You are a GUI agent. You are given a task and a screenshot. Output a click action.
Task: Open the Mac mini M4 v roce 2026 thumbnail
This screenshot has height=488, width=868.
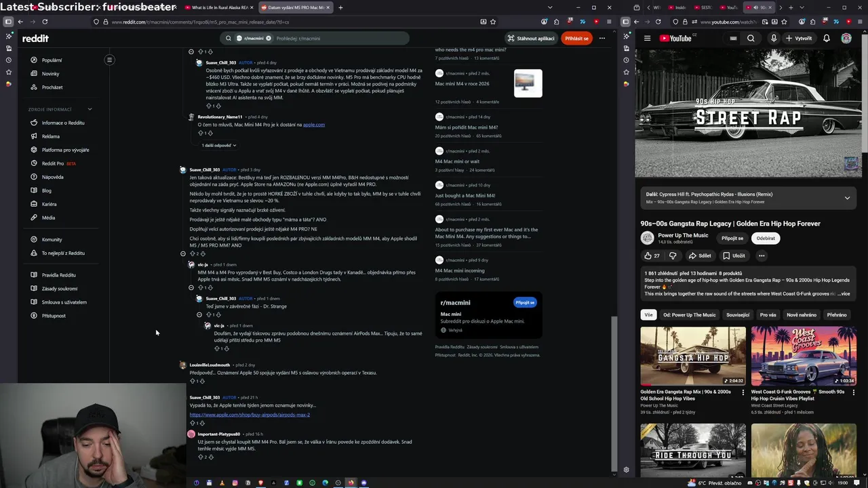528,83
